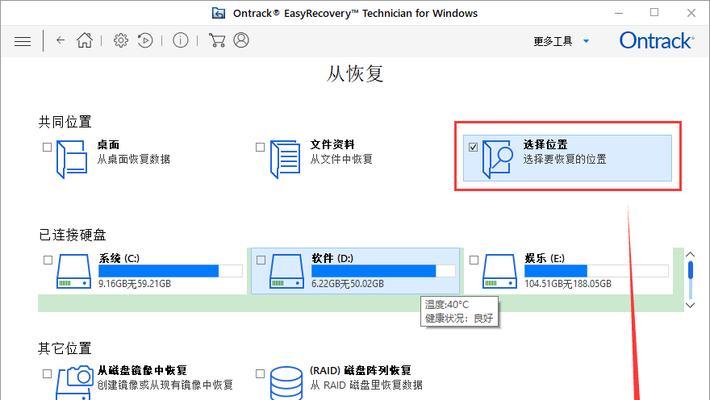
Task: Check the 系统 (C:) checkbox
Action: [x=48, y=260]
